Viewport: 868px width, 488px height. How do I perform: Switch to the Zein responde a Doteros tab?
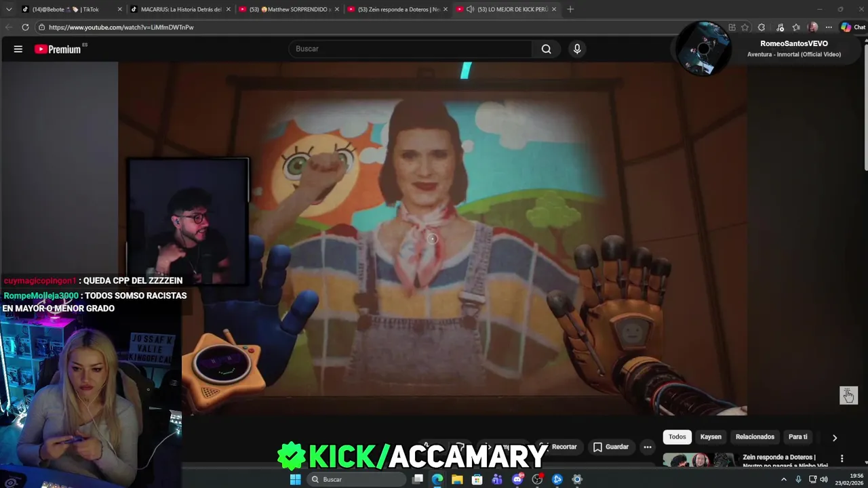pyautogui.click(x=398, y=9)
